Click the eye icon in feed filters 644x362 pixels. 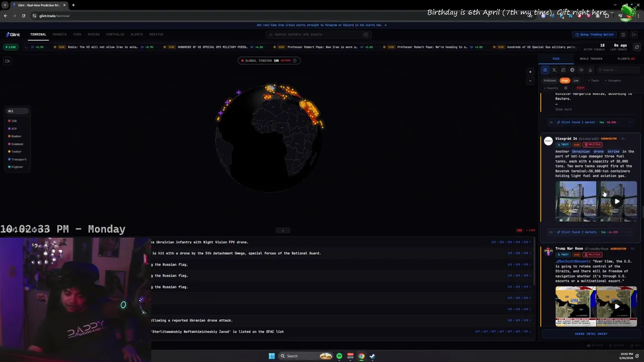tap(581, 70)
